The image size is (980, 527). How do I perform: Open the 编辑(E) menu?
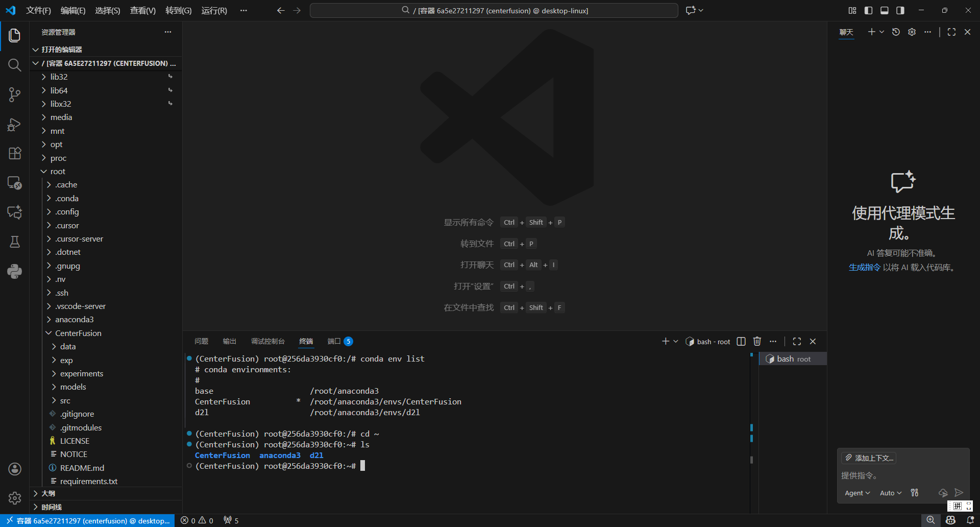[x=73, y=10]
